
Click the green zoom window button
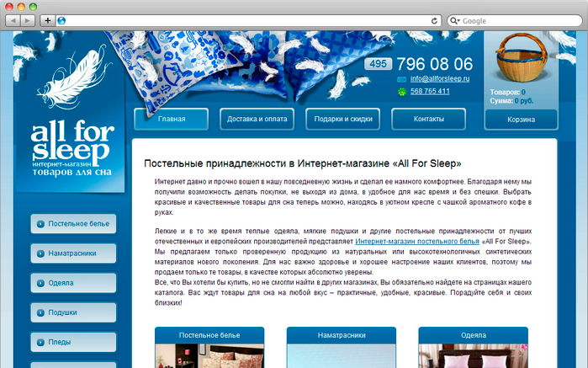[33, 7]
